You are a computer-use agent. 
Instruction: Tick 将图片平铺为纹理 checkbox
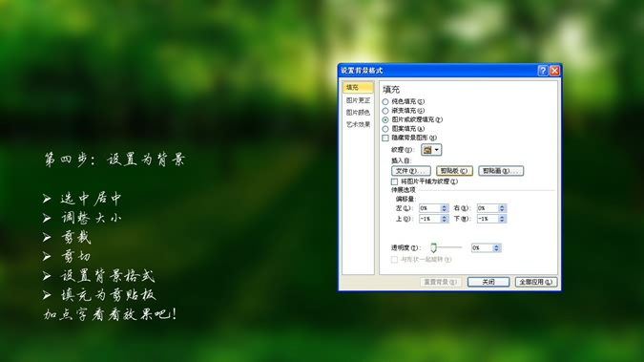(394, 181)
